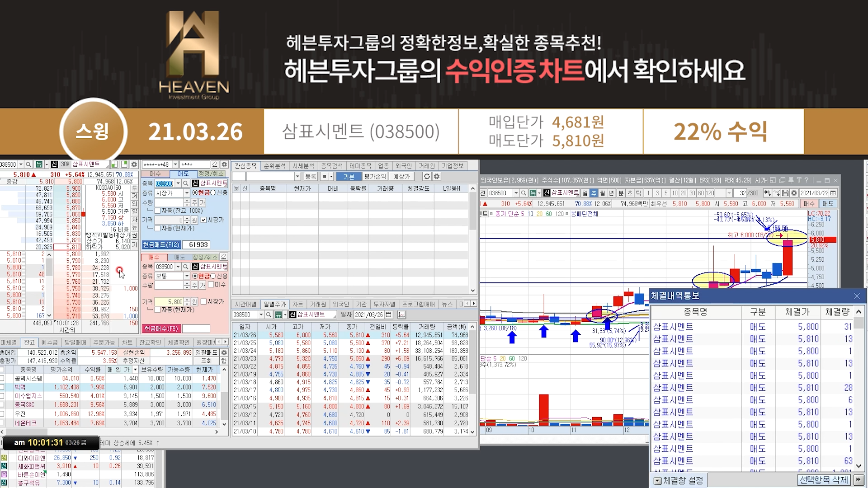Expand 체결창 설정 options

click(658, 481)
